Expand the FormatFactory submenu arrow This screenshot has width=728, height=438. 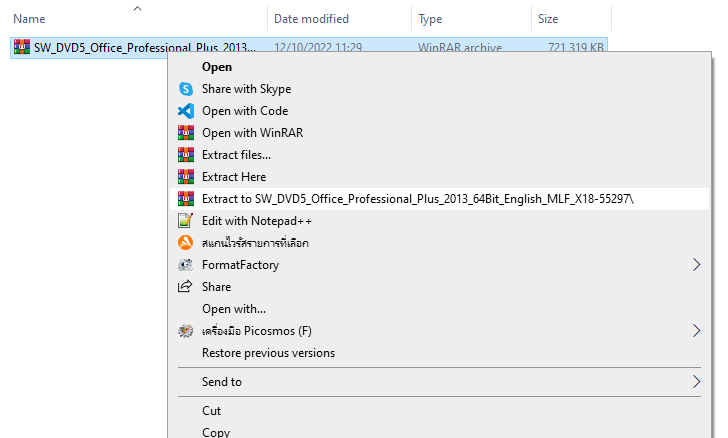(696, 265)
